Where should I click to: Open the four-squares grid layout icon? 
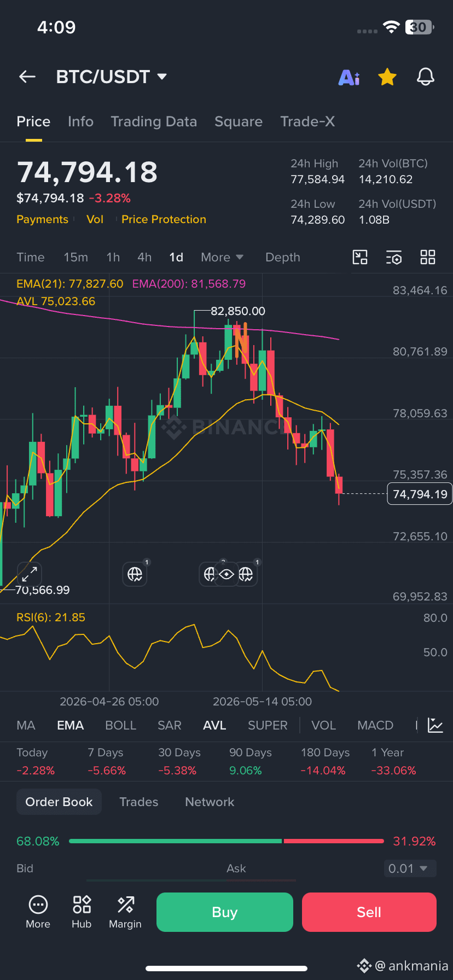(x=428, y=257)
